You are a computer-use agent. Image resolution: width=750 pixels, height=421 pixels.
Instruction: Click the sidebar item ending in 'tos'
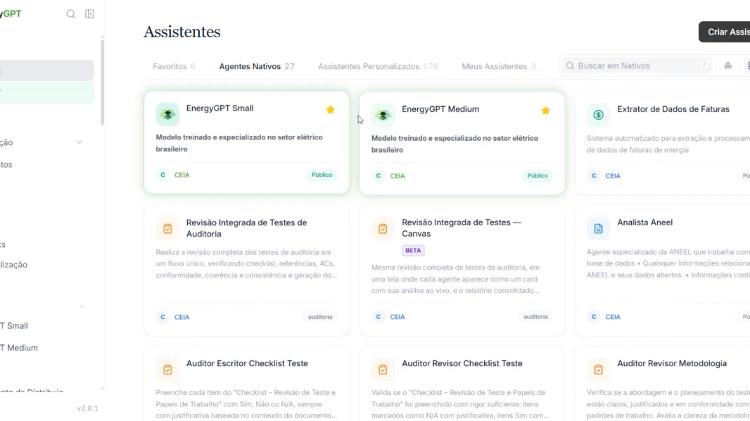(x=6, y=165)
